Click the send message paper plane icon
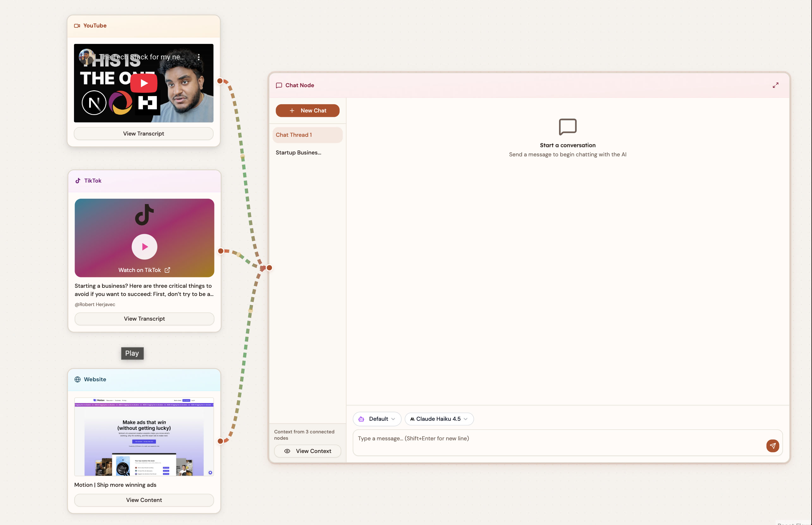 [x=773, y=446]
